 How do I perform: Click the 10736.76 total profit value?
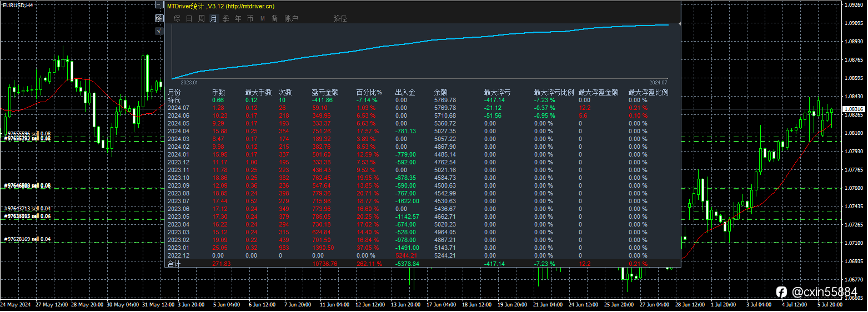click(x=325, y=264)
